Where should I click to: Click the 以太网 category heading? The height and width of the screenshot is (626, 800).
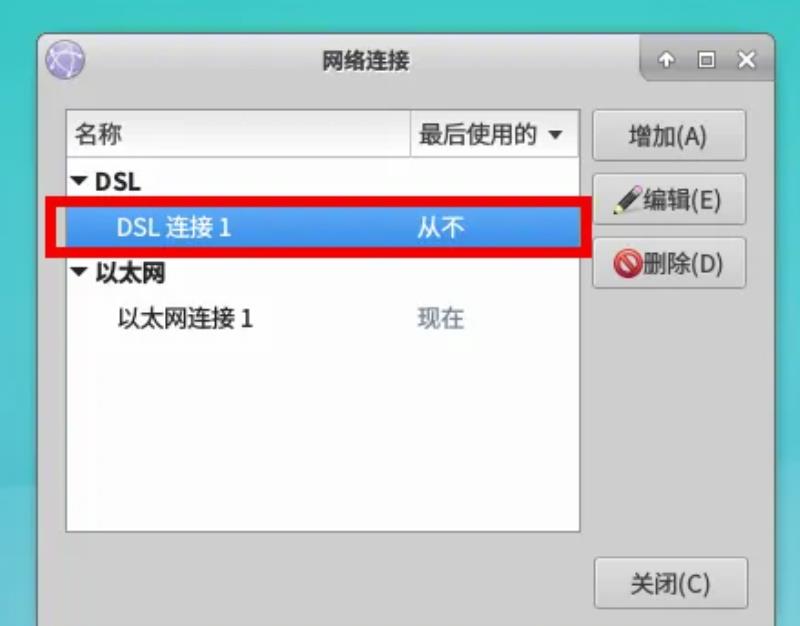coord(131,273)
